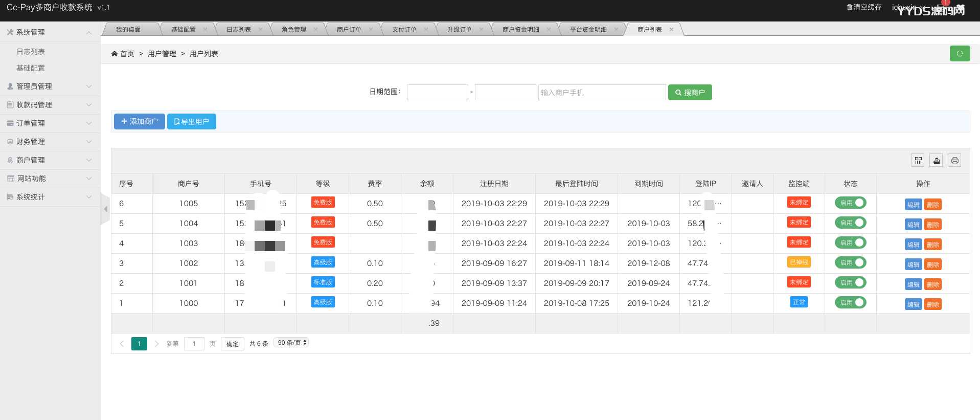This screenshot has height=420, width=980.
Task: Close the 支付订单 tab
Action: coord(426,29)
